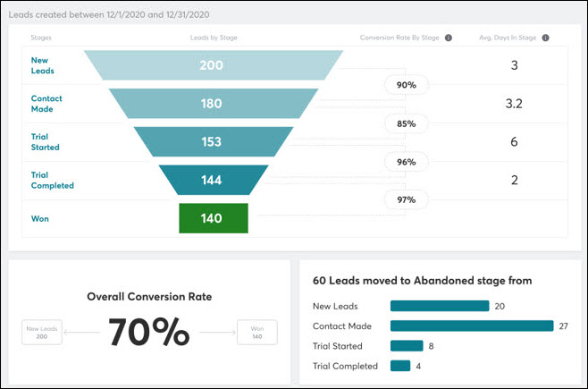Click the Contact Made abandoned bar

472,326
